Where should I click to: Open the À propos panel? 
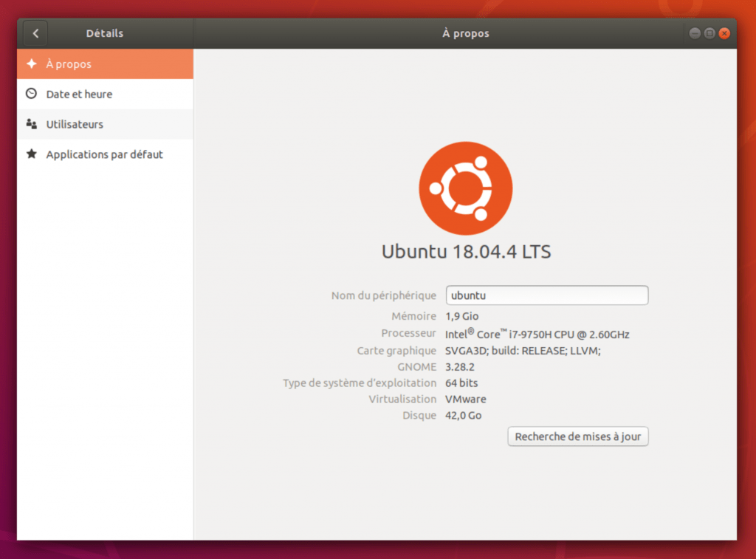pyautogui.click(x=105, y=64)
